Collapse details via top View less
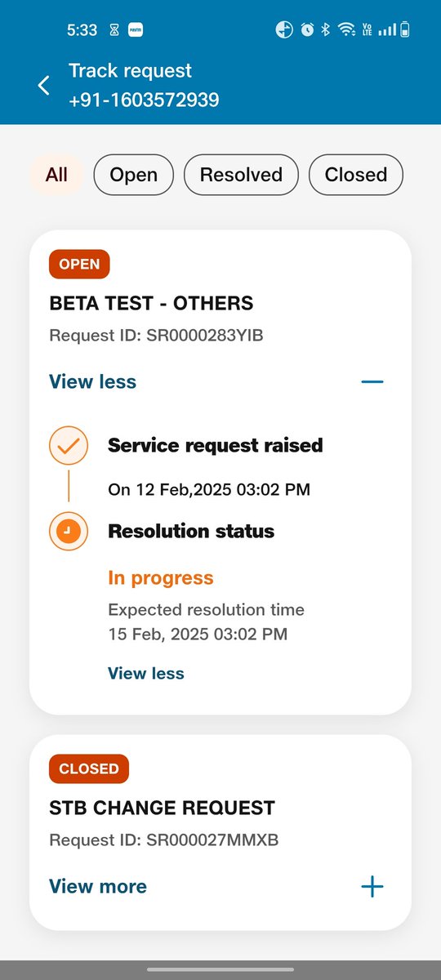441x980 pixels. coord(92,381)
